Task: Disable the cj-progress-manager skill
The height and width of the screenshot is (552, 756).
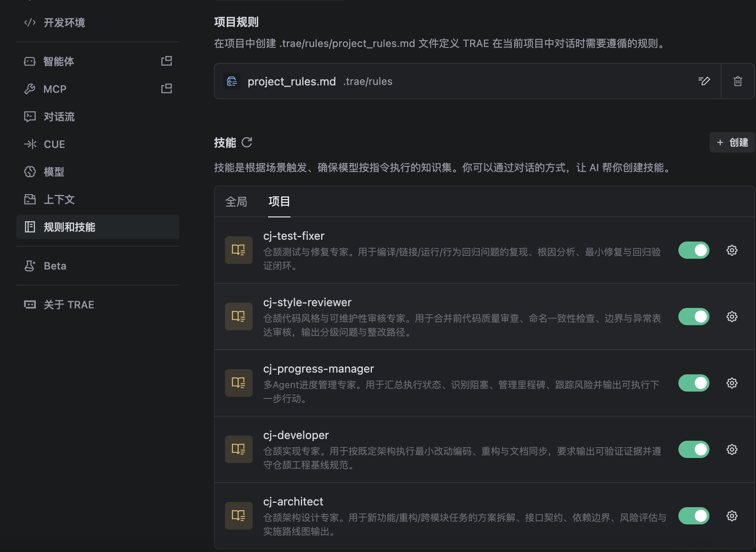Action: click(694, 383)
